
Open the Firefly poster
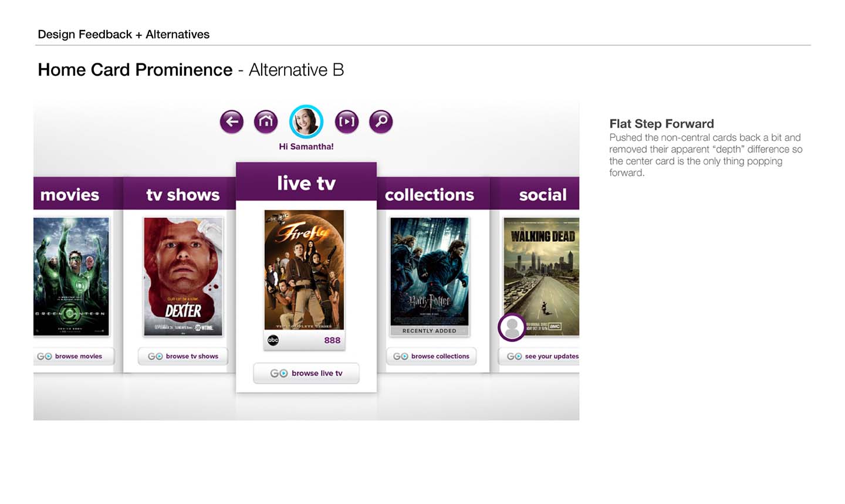click(304, 270)
